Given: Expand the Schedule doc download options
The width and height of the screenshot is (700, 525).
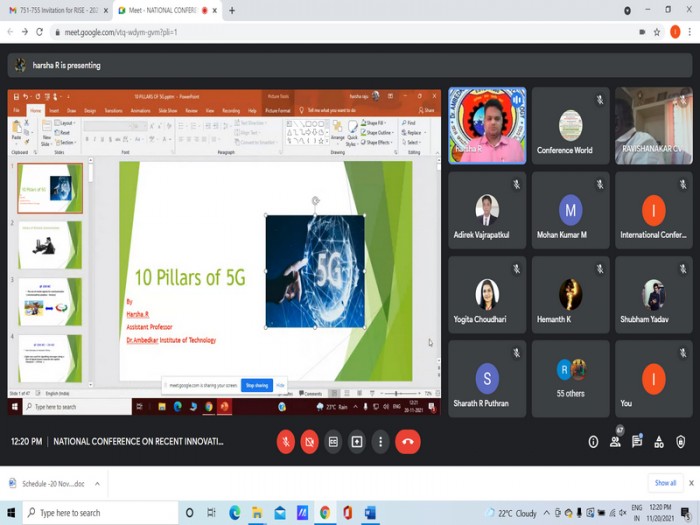Looking at the screenshot, I should pyautogui.click(x=97, y=484).
